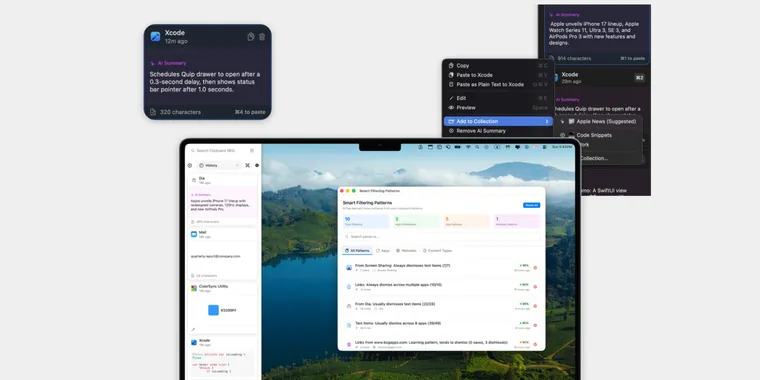This screenshot has height=380, width=760.
Task: Click the dark circle icon in the clipboard toolbar
Action: point(257,165)
